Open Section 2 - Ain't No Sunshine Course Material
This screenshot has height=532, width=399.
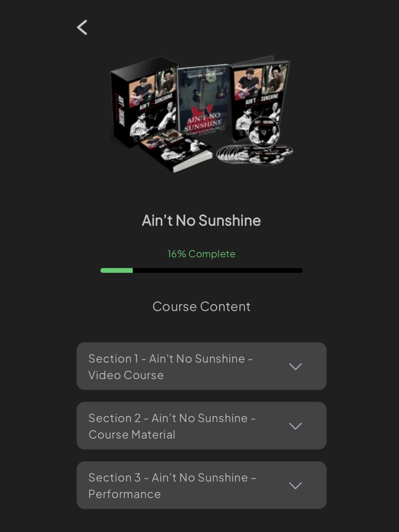(201, 425)
